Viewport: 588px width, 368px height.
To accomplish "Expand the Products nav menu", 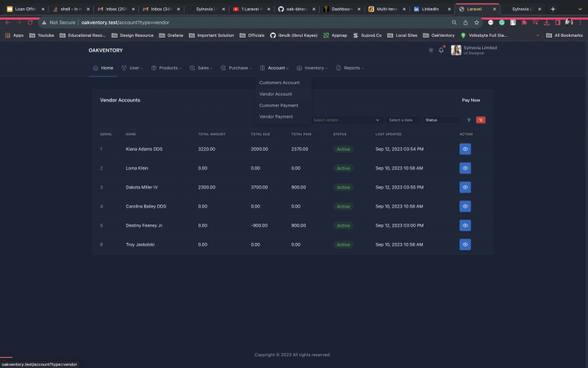I will 166,68.
